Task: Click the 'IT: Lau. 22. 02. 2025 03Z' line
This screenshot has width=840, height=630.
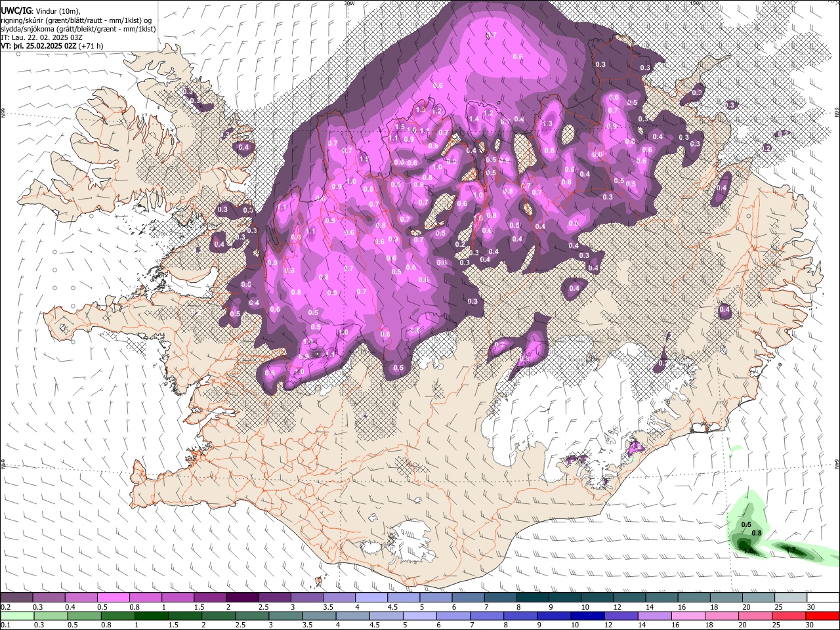Action: tap(41, 38)
